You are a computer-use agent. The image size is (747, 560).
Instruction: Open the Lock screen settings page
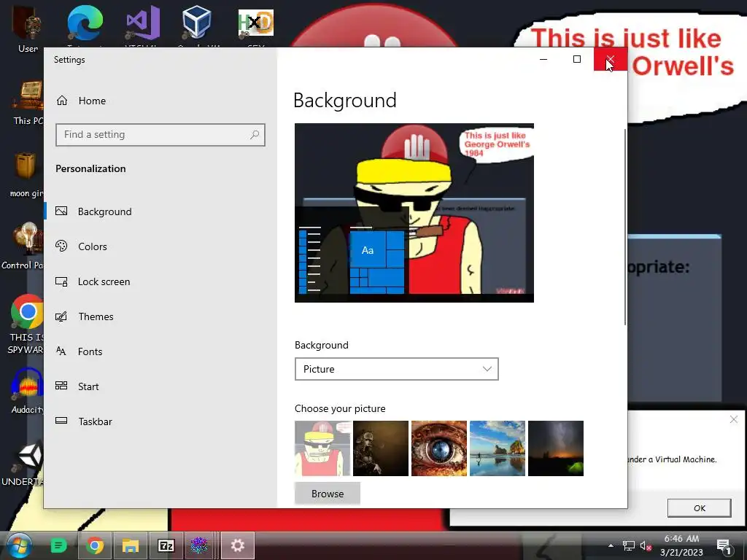pos(93,281)
